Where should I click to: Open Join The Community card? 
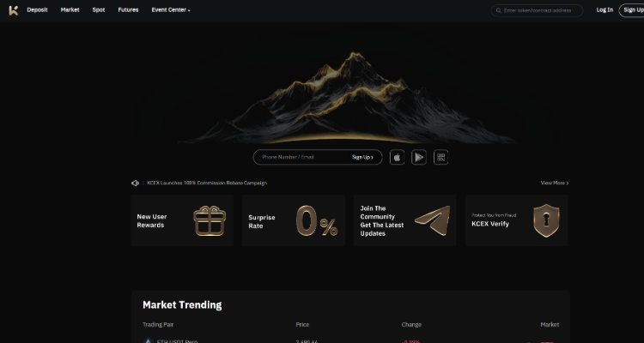click(x=405, y=220)
